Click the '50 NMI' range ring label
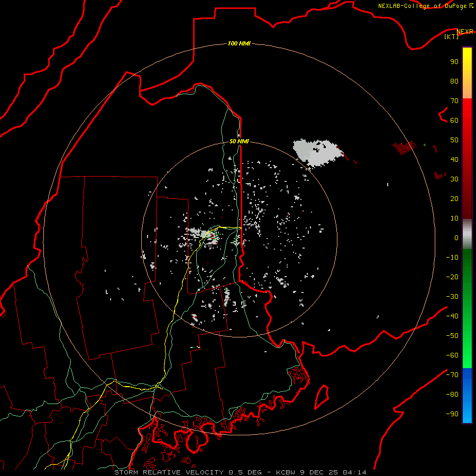Image resolution: width=476 pixels, height=476 pixels. pos(239,141)
